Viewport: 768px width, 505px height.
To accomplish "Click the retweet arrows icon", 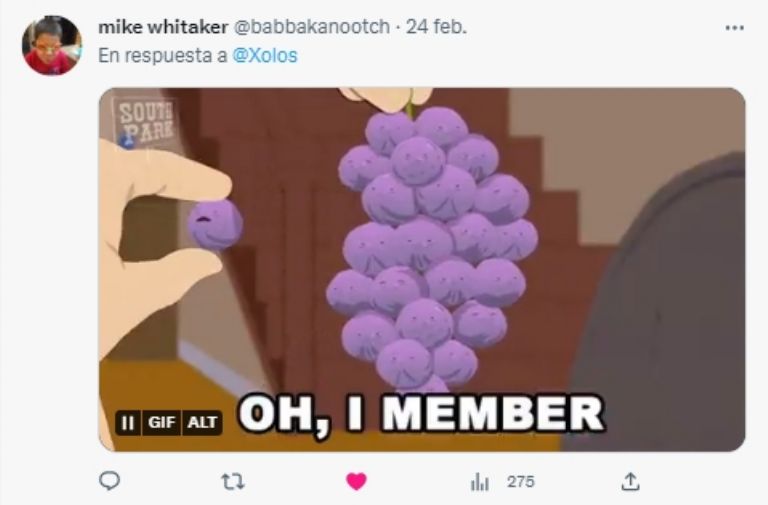I will pyautogui.click(x=233, y=482).
